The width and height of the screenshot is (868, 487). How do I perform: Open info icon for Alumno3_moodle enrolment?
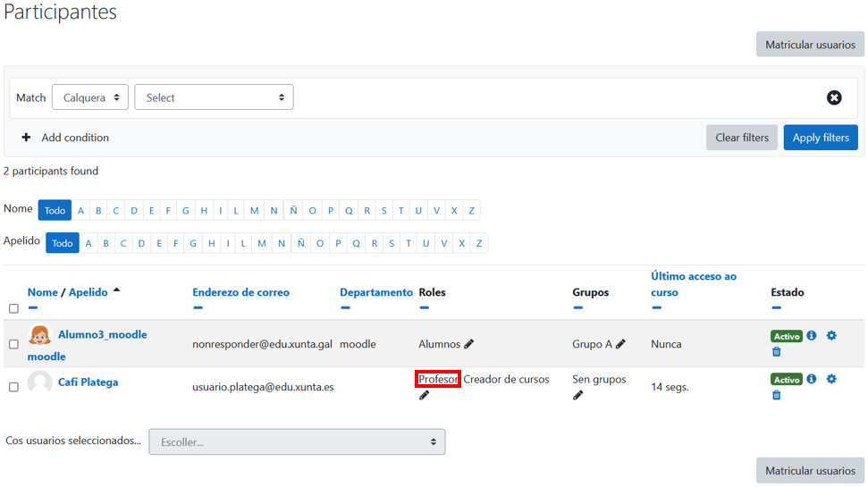click(x=812, y=336)
